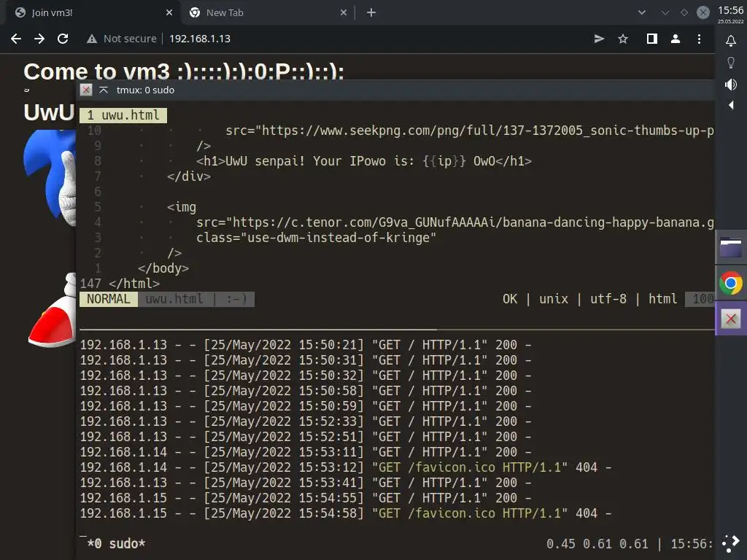Click the OK status in the statusline

[510, 299]
